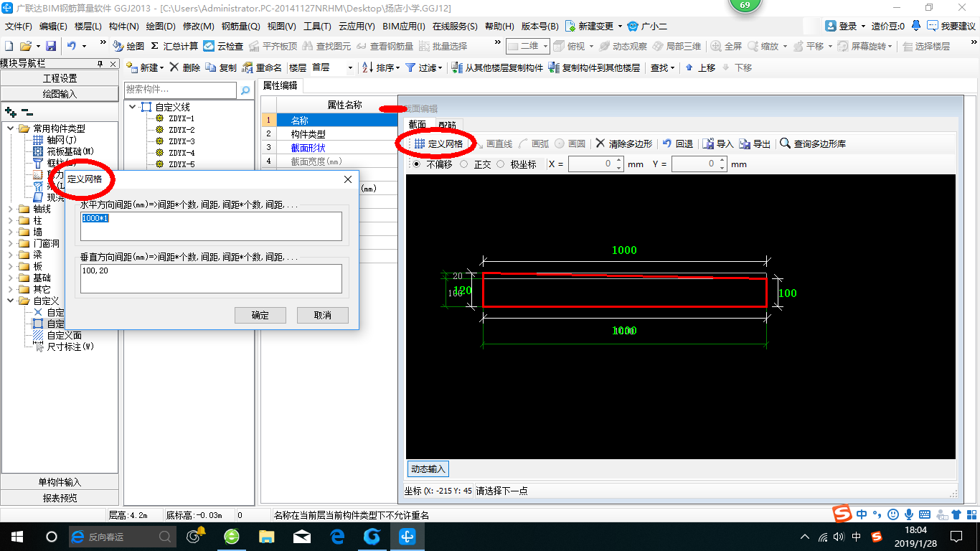
Task: Expand the 轴线 folder node
Action: [11, 209]
